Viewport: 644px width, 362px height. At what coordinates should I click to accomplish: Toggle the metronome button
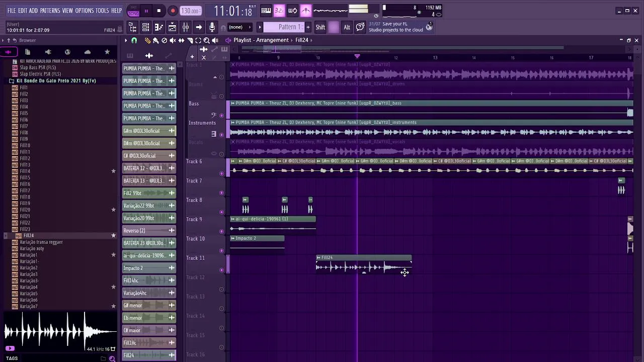(x=305, y=11)
